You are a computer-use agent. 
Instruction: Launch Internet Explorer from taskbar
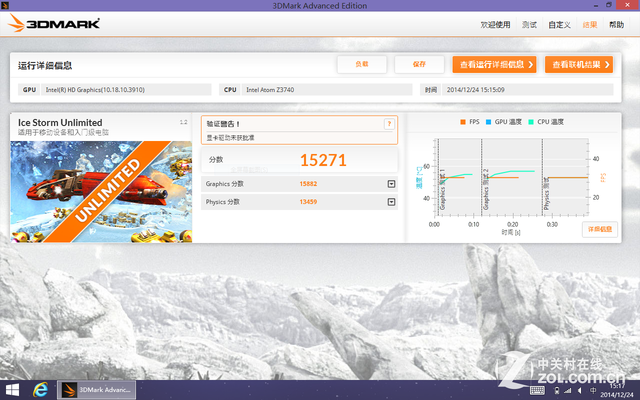[x=40, y=390]
